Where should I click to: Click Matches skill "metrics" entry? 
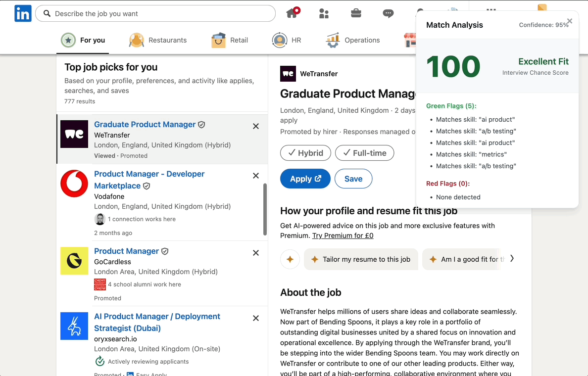point(471,154)
